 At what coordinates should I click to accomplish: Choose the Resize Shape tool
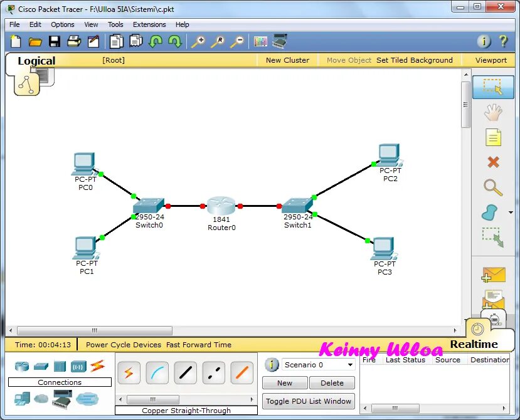(493, 237)
